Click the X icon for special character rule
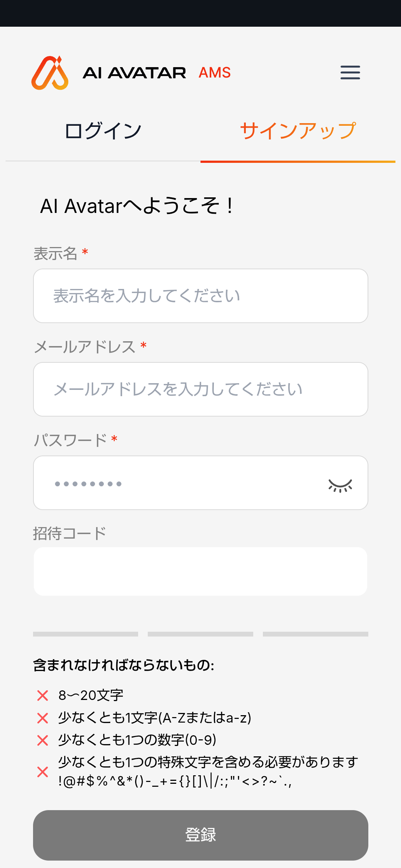 tap(43, 772)
